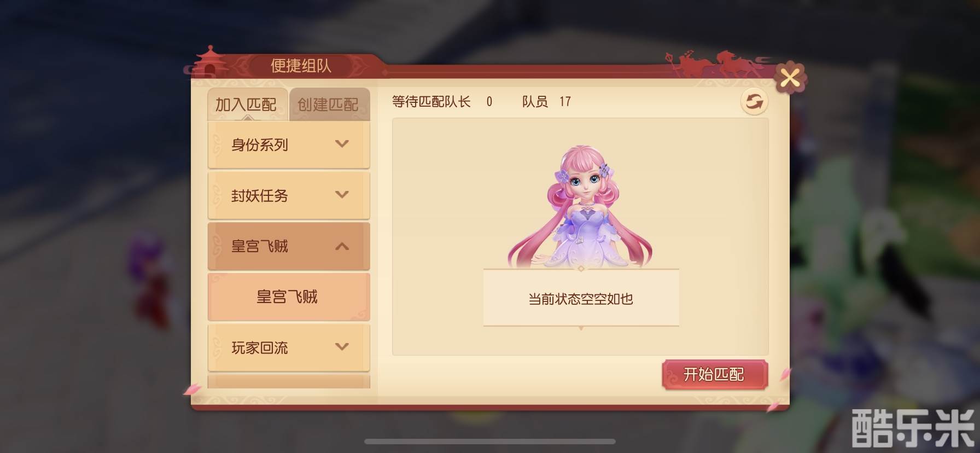Click the 当前状态空空如也 message box
This screenshot has height=453, width=980.
581,298
